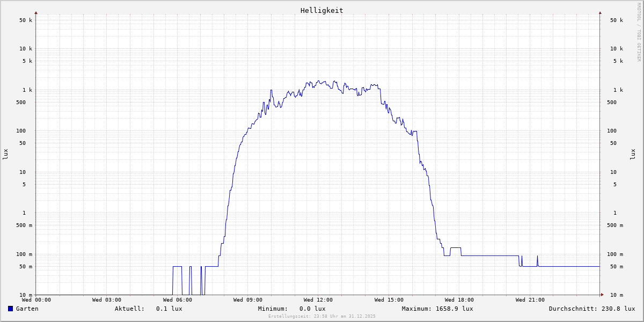Click the 1 k tick on the left axis
The height and width of the screenshot is (322, 644).
tap(27, 90)
